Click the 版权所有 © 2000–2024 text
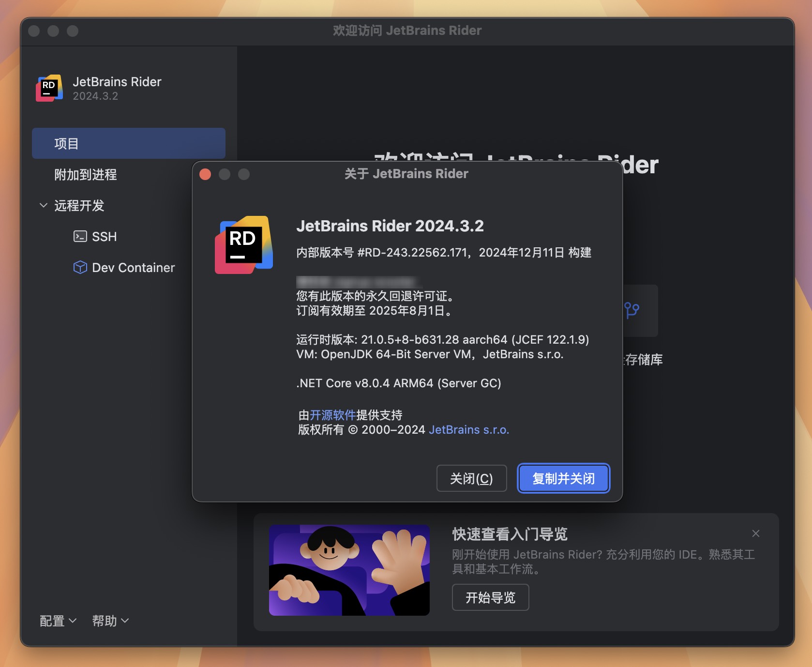 pos(361,429)
